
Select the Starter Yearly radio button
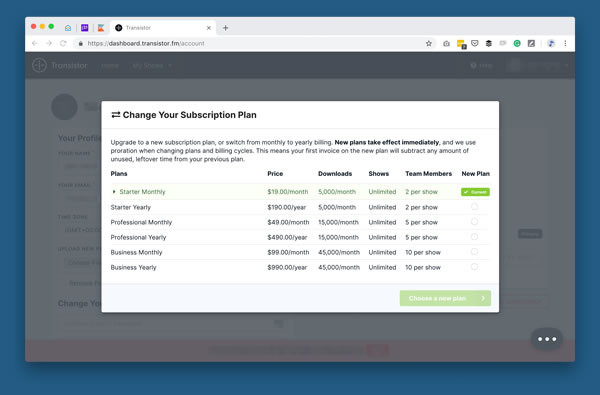point(474,207)
